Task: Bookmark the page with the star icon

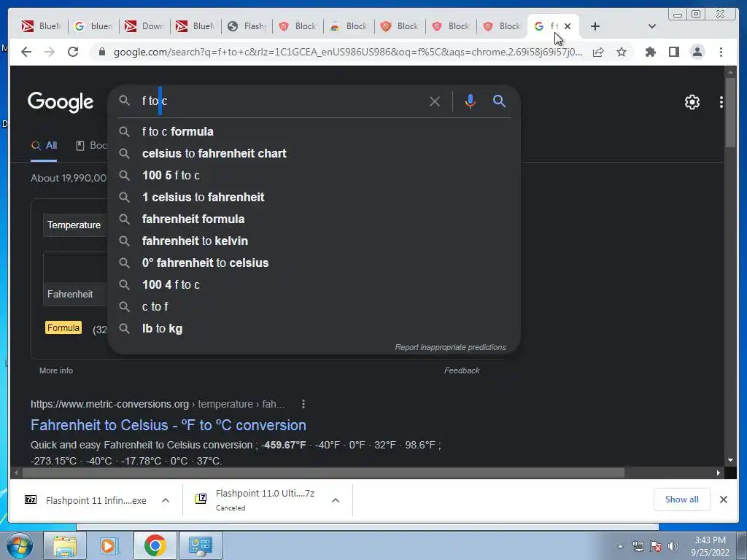Action: click(x=622, y=52)
